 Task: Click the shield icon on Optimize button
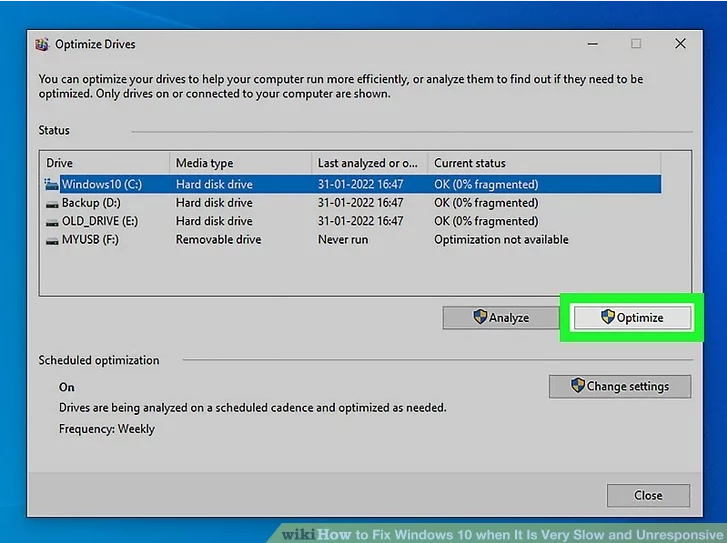[607, 317]
